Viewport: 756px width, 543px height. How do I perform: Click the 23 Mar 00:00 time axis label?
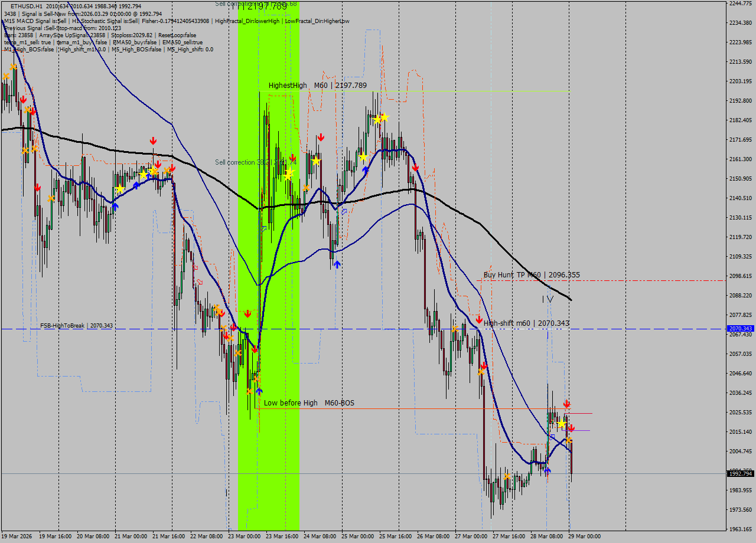coord(243,537)
